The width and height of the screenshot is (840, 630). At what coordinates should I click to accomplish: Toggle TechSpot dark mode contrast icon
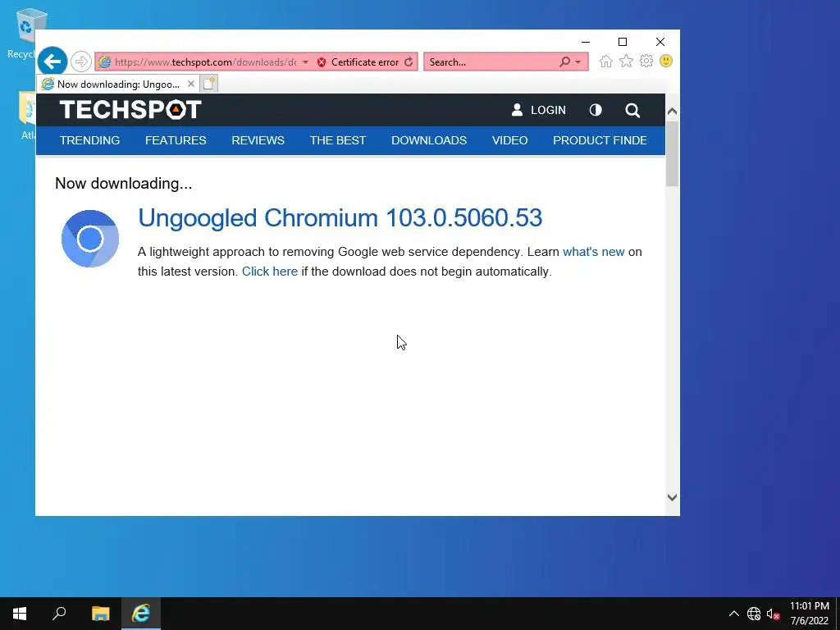pos(596,110)
